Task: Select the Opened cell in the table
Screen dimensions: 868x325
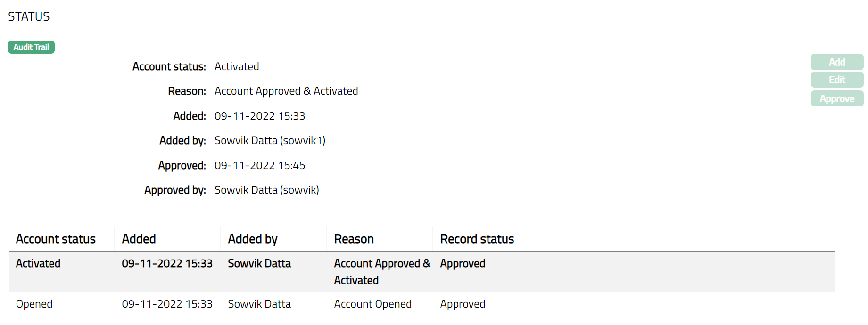Action: click(x=34, y=304)
